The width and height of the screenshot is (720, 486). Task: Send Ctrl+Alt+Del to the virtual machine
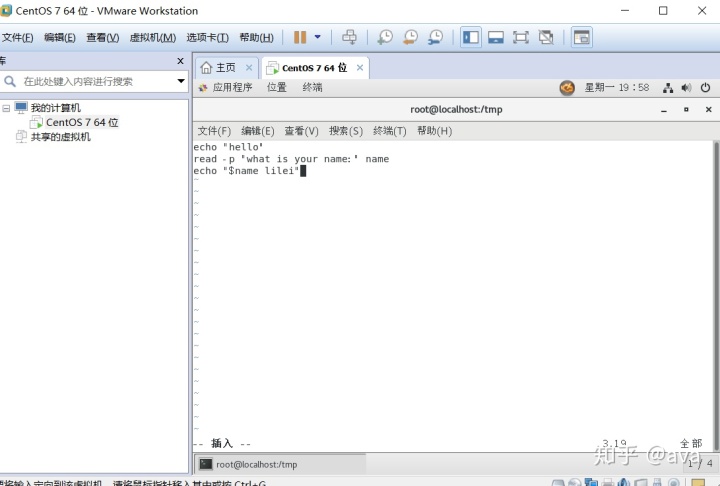349,37
